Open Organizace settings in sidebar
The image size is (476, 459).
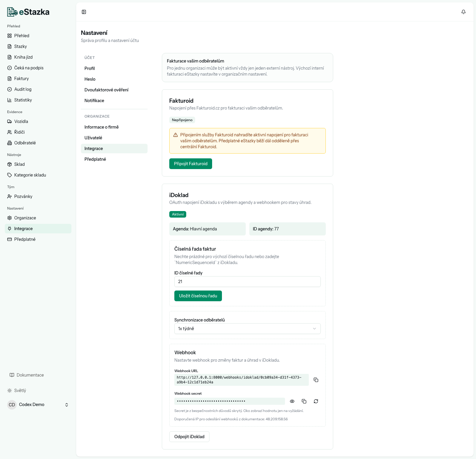[x=38, y=218]
